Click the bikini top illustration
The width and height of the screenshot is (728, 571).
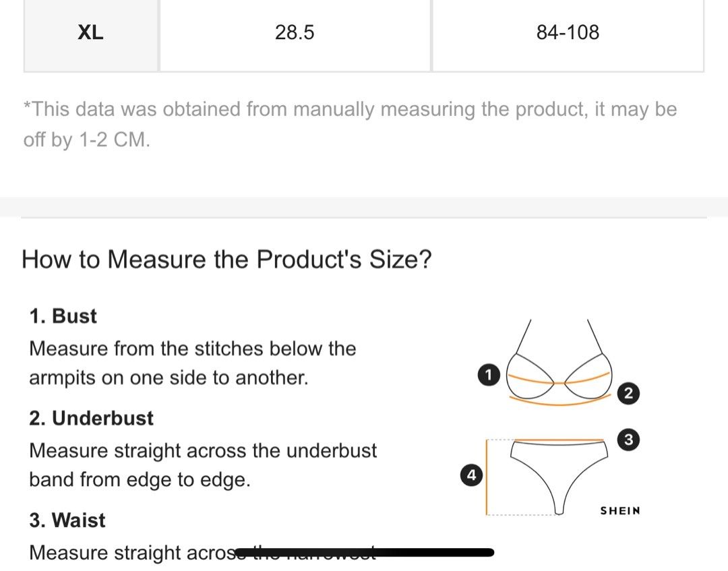click(559, 367)
